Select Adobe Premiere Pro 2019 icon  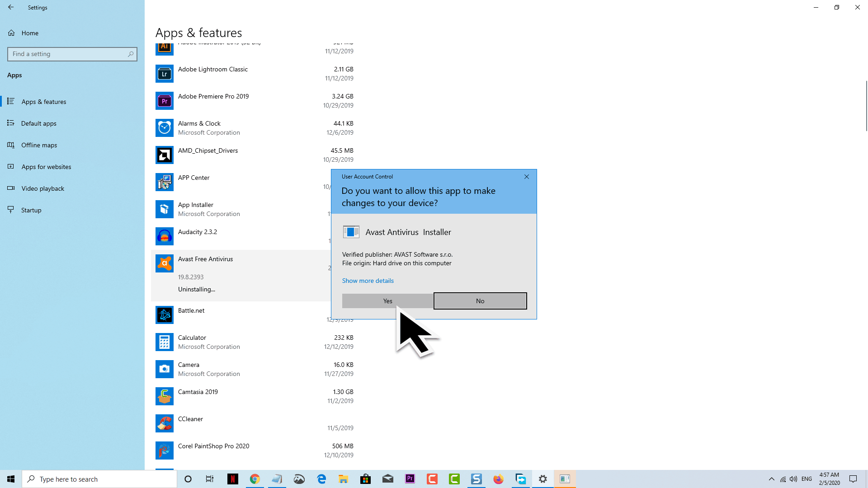click(165, 101)
